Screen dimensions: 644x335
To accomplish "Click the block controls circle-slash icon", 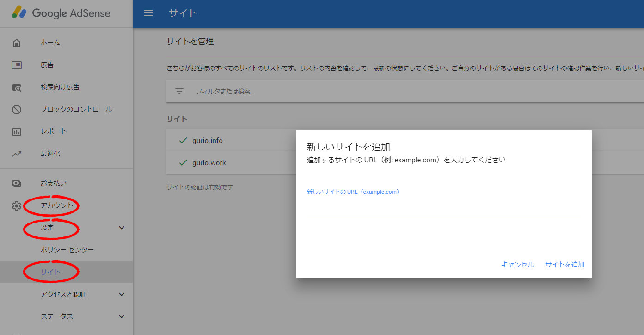I will click(17, 110).
